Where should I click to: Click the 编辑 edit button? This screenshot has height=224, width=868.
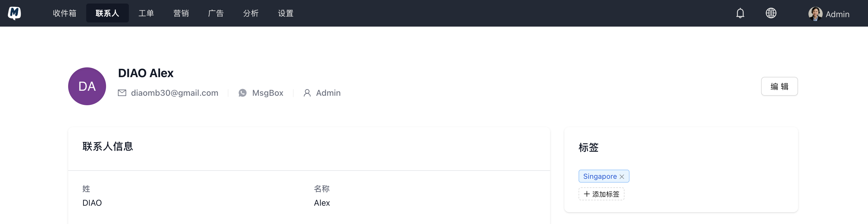pos(779,87)
